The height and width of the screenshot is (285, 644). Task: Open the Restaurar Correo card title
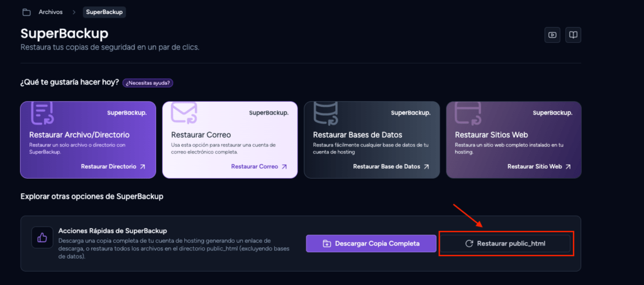click(201, 135)
